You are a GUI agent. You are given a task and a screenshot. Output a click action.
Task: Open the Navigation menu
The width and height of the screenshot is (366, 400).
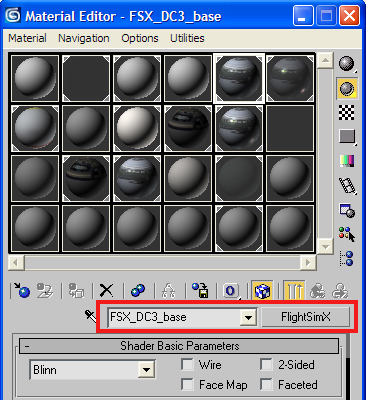84,38
